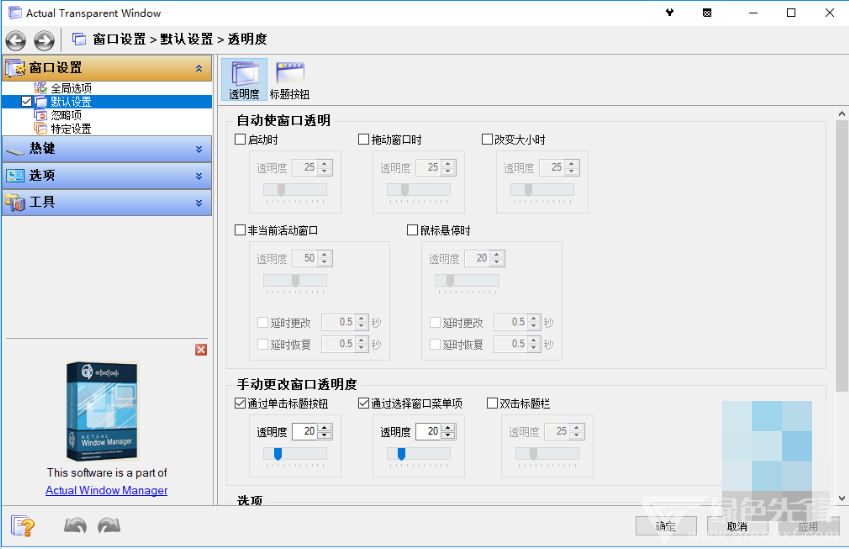
Task: Uncheck 通过单击标题按钮 option
Action: (240, 404)
